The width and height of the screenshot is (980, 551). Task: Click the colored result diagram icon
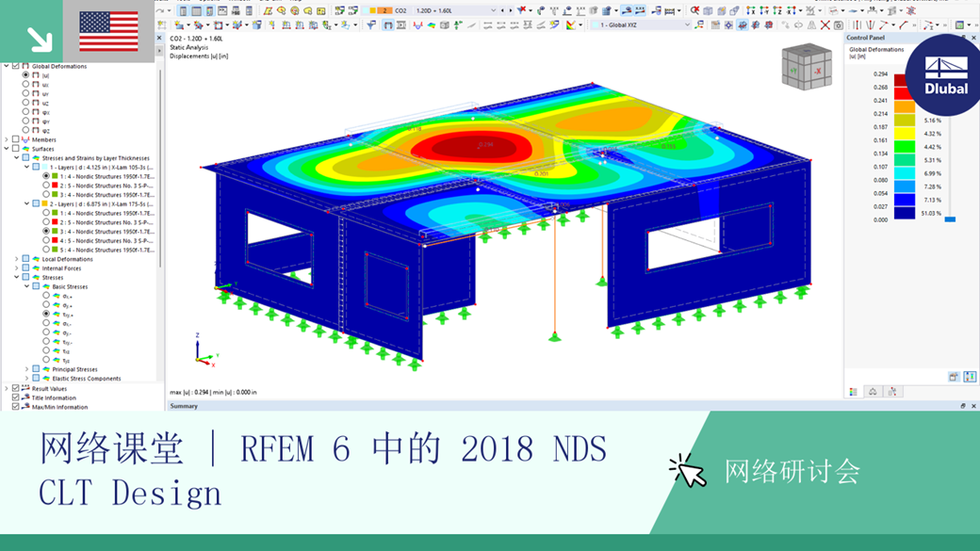pos(571,25)
